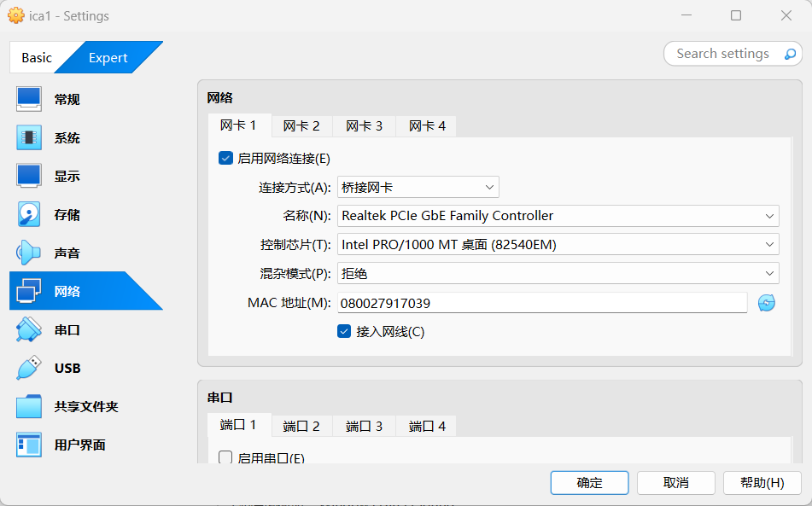The image size is (812, 506).
Task: Open the 系统 (System) chip icon
Action: point(28,137)
